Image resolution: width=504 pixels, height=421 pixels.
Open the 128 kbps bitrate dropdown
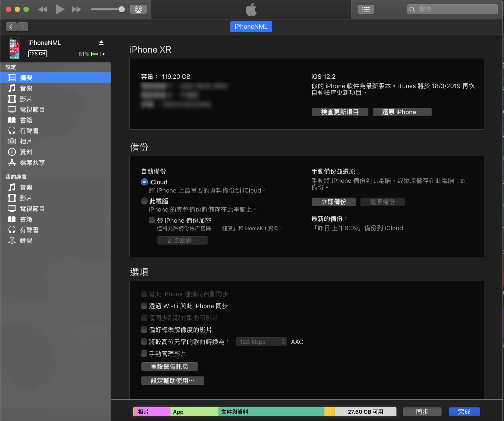coord(261,342)
